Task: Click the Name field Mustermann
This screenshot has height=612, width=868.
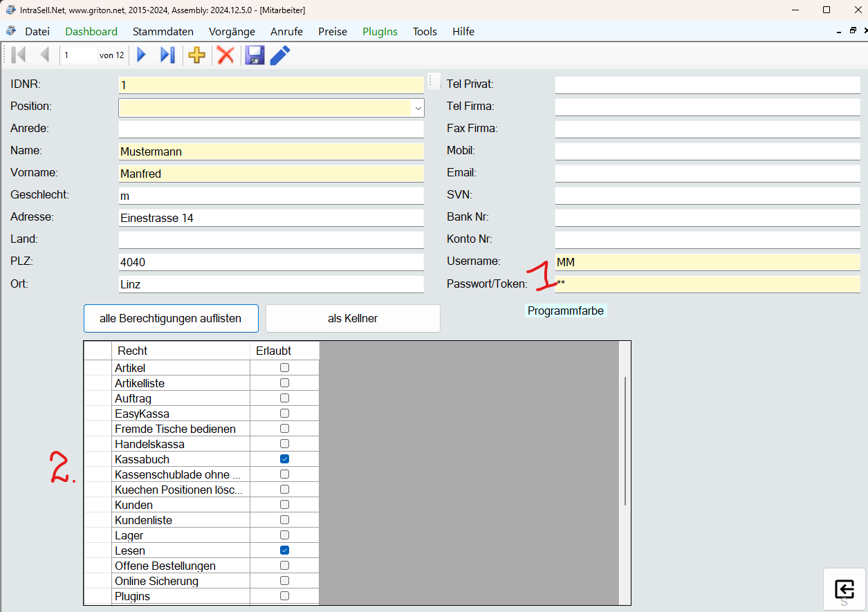Action: [271, 151]
